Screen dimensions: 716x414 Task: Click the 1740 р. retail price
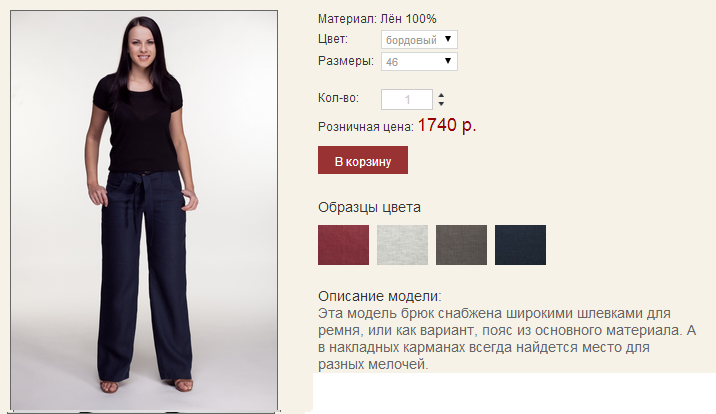(447, 125)
